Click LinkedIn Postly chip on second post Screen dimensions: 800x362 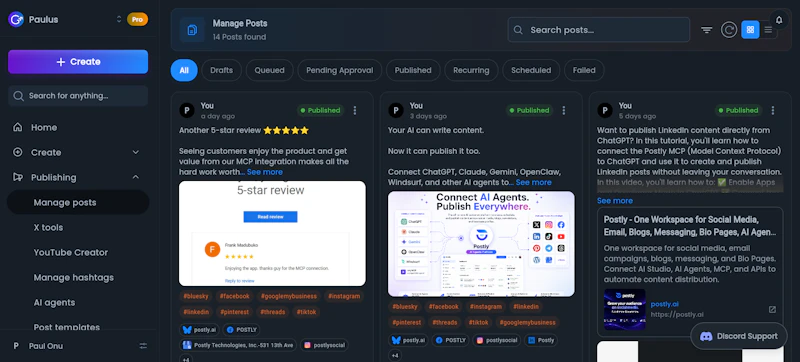tap(541, 340)
